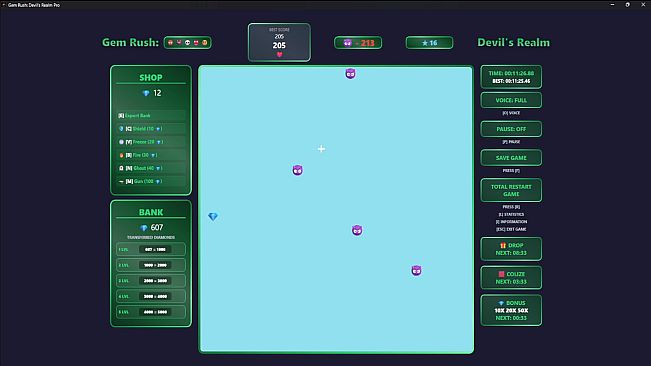Click the Shield icon in the Shop
This screenshot has height=366, width=651.
coord(121,129)
